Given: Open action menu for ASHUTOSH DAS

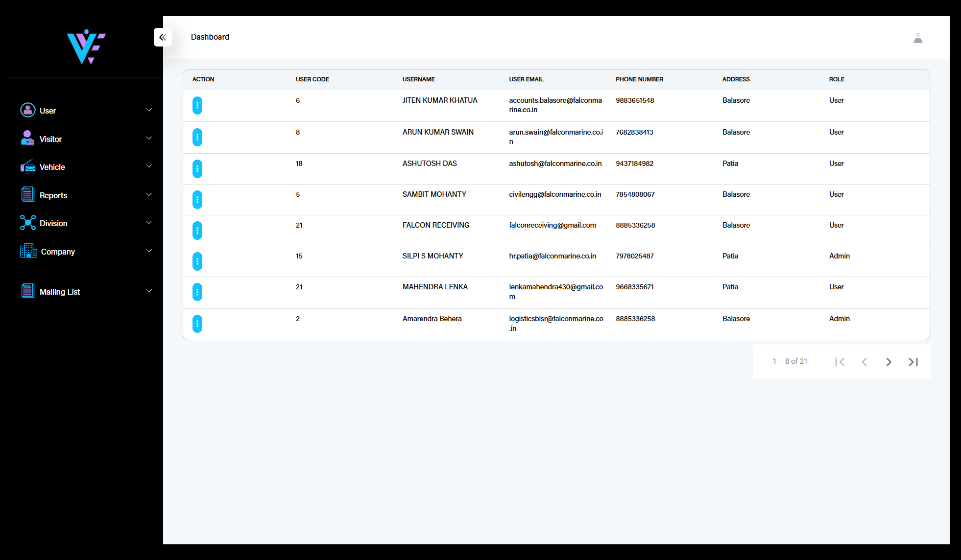Looking at the screenshot, I should (197, 169).
